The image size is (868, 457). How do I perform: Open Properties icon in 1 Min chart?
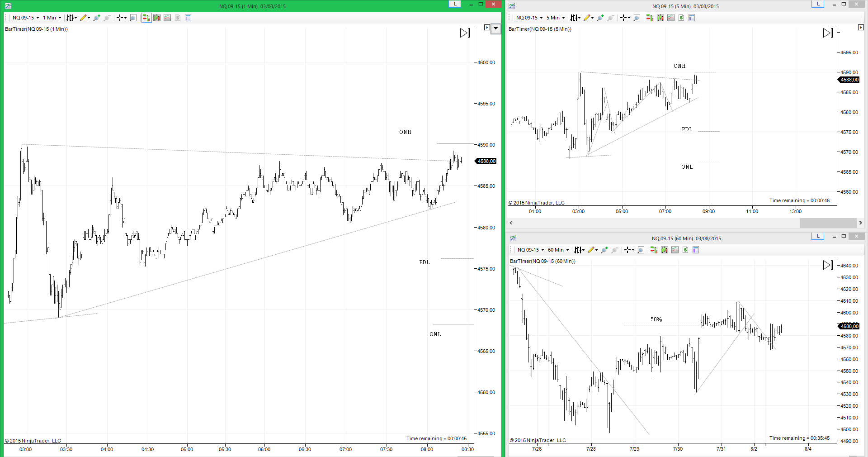coord(188,18)
